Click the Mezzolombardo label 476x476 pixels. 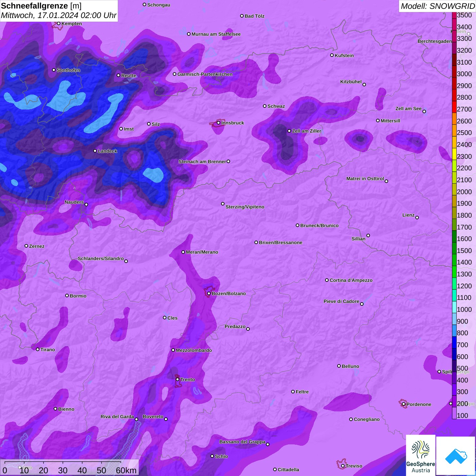tap(194, 350)
